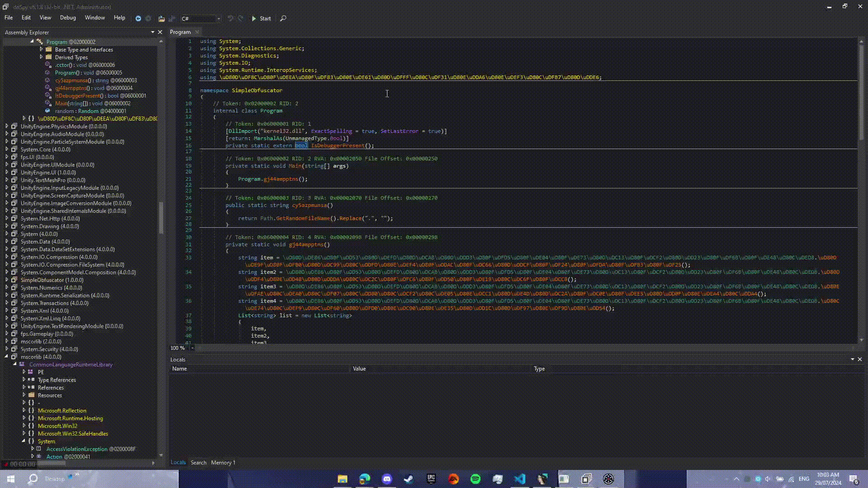Collapse the mscorlib (4.0.0.0) tree node
The height and width of the screenshot is (488, 868).
tap(7, 357)
